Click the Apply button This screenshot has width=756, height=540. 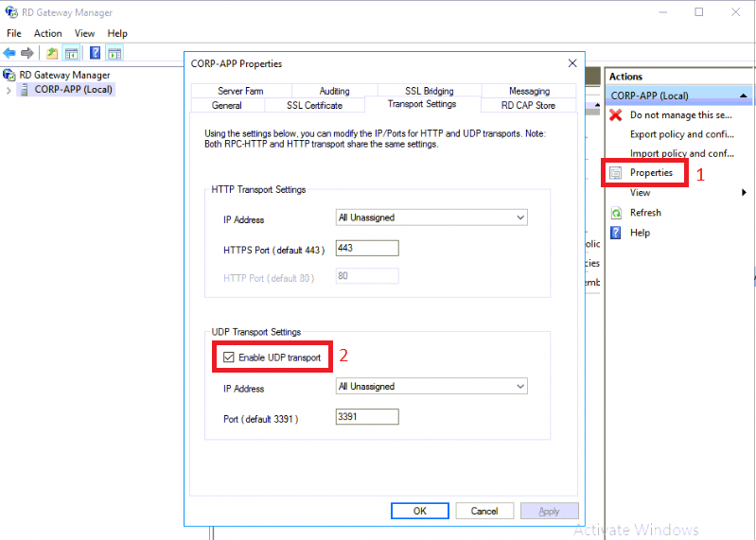pos(549,511)
